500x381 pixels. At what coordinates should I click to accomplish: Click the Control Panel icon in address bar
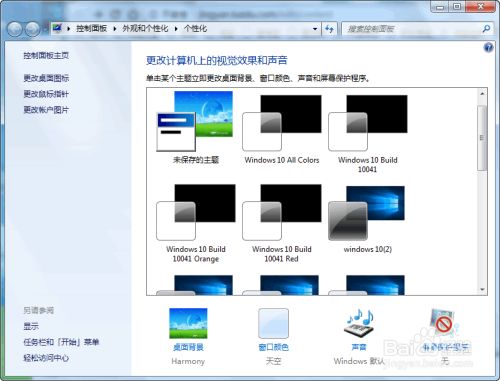coord(57,28)
